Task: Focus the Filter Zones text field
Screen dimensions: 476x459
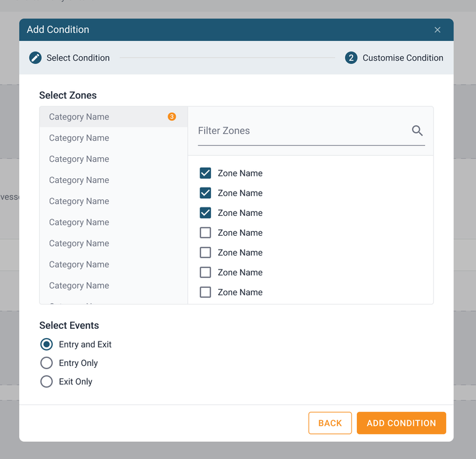Action: click(301, 131)
